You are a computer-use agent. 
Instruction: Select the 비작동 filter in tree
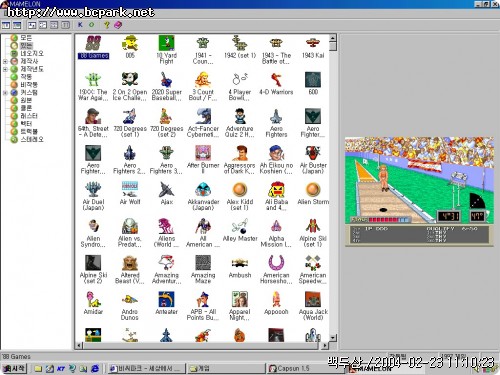point(29,85)
